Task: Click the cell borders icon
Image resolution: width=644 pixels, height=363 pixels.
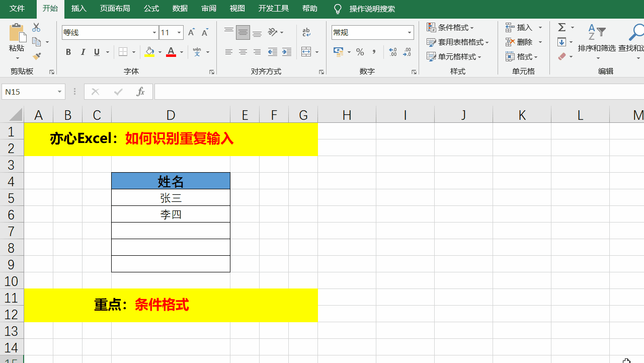Action: [x=123, y=52]
